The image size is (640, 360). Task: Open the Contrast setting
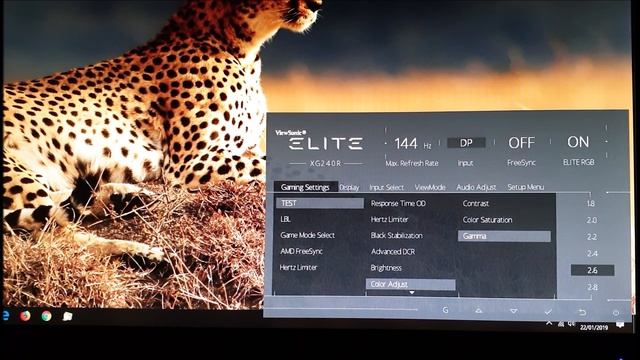(476, 203)
